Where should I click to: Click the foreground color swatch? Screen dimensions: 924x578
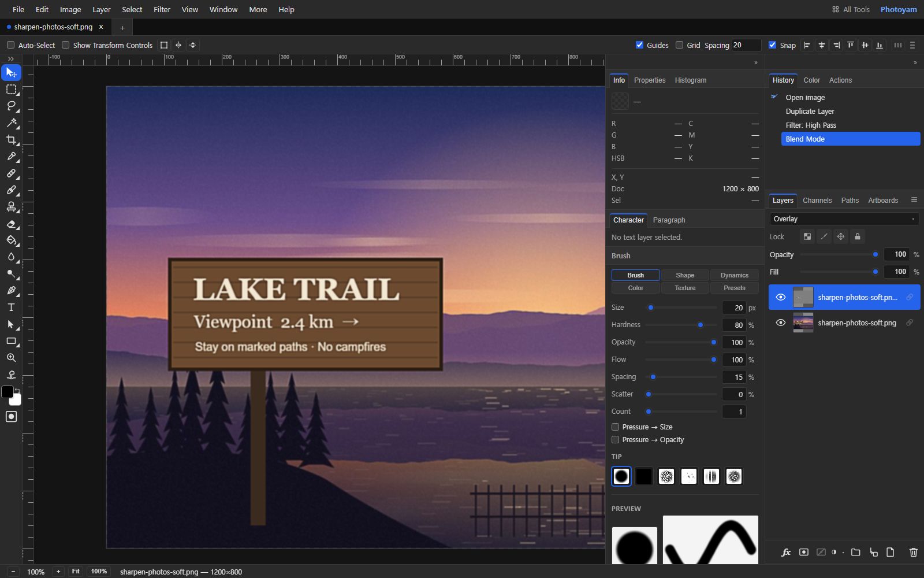click(x=8, y=392)
